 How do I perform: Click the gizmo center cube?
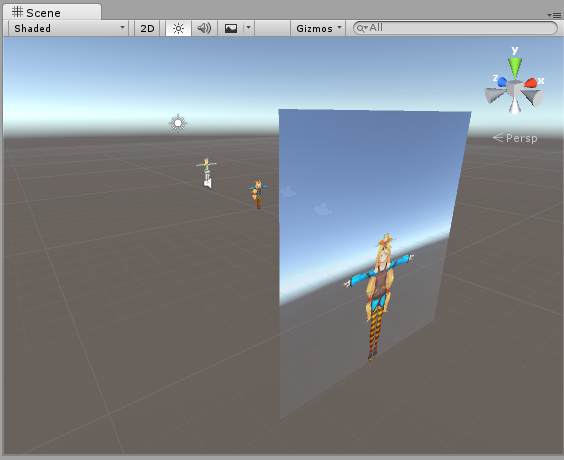click(x=515, y=88)
